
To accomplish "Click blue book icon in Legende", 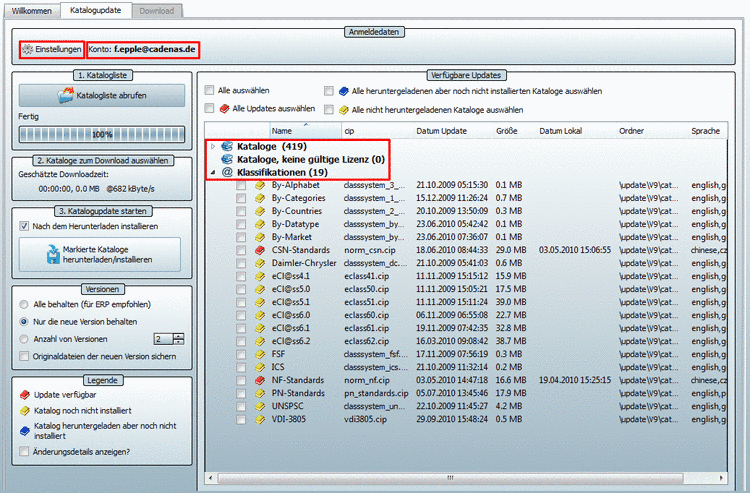I will (x=24, y=431).
